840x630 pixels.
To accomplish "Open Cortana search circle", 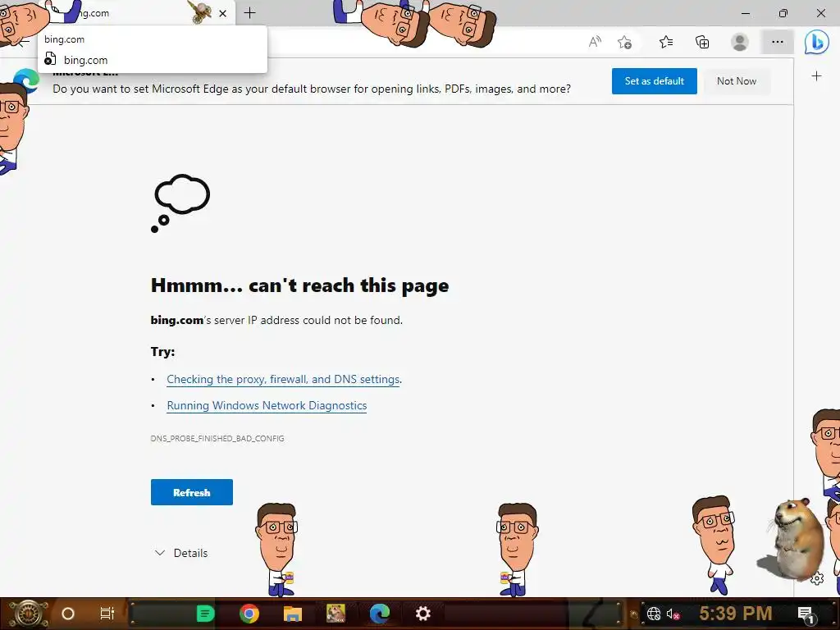I will coord(68,614).
